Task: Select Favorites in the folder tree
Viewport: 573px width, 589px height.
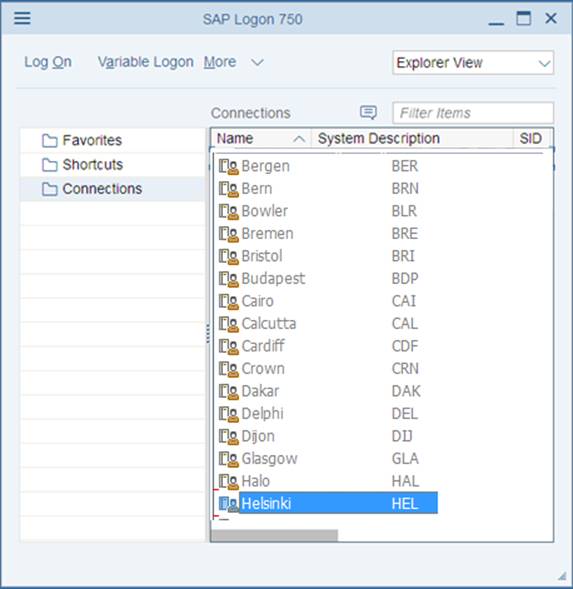Action: point(92,140)
